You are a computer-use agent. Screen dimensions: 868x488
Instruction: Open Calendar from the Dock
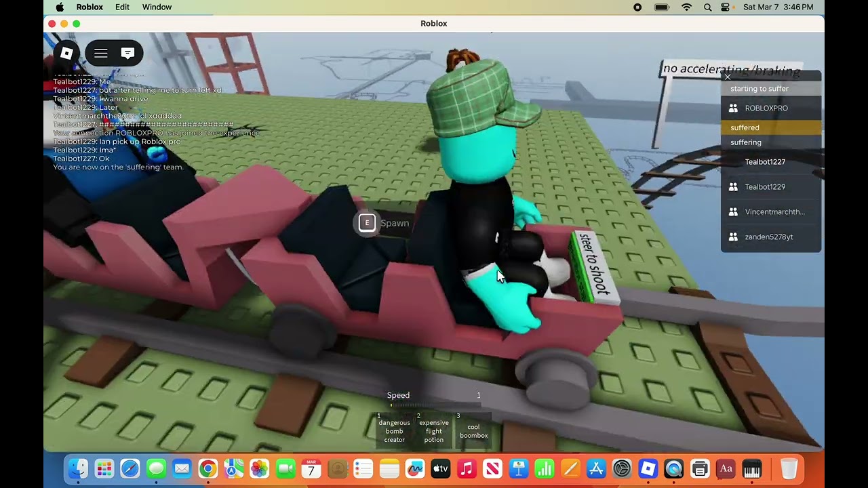[x=311, y=468]
